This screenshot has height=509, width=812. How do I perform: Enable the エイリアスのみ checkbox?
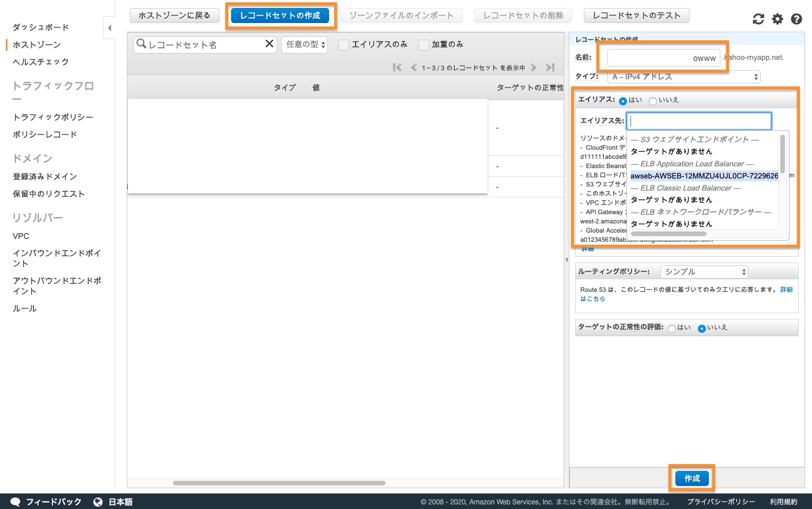point(343,45)
